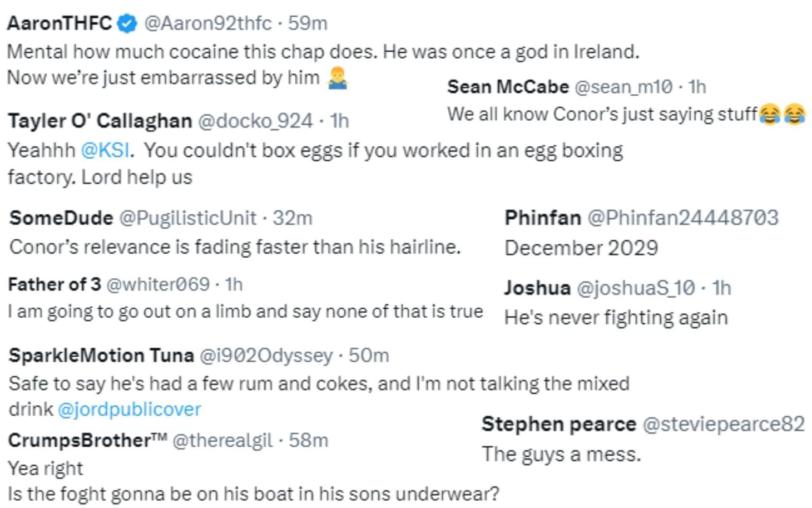Open Phinfan's profile name
The image size is (812, 508).
[x=542, y=218]
